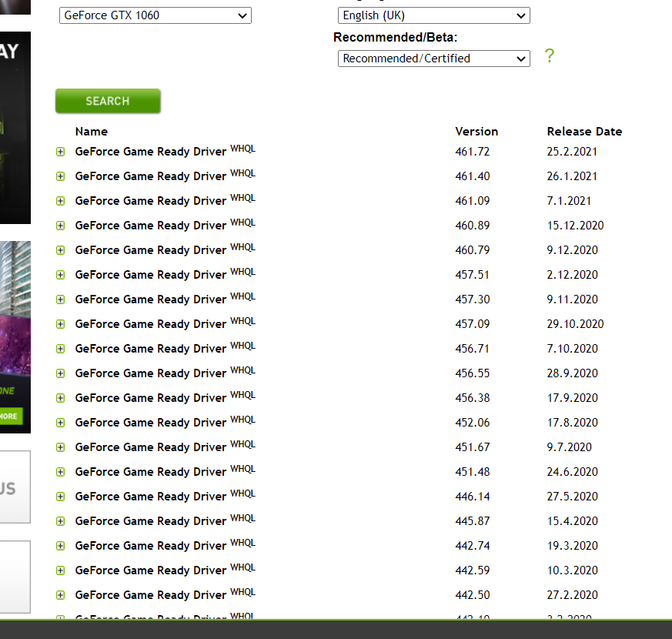Click the green SEARCH button

pos(108,101)
